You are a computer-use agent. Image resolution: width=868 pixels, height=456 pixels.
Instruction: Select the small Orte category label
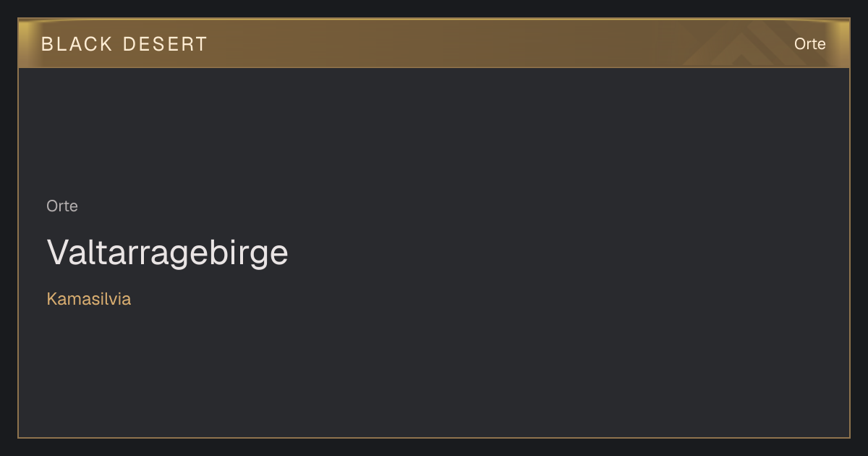click(62, 206)
